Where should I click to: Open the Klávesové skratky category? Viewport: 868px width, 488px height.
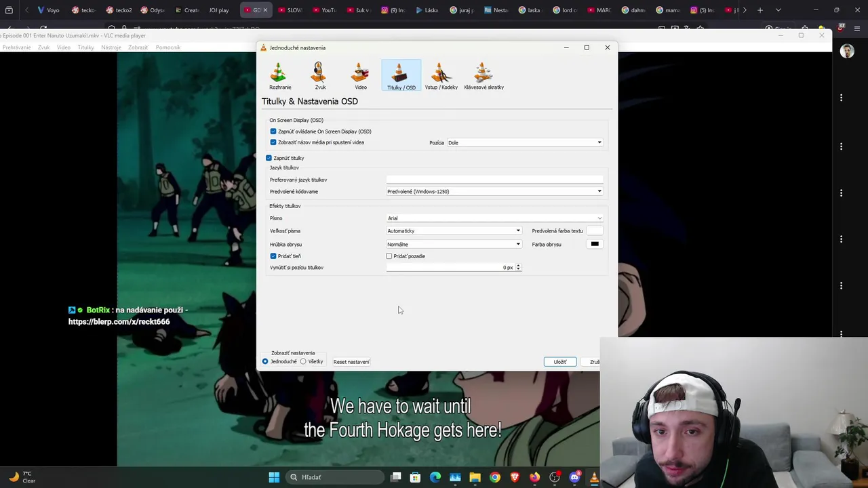tap(484, 75)
